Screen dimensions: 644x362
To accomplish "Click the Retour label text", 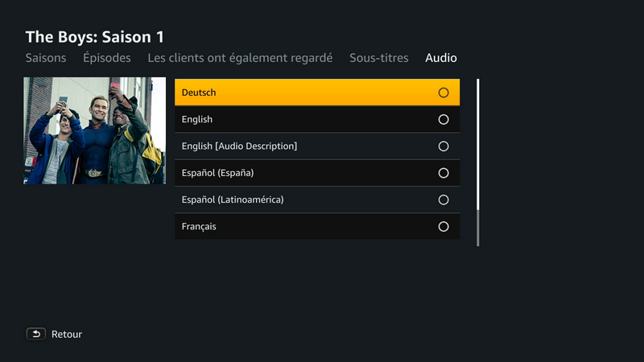I will coord(67,334).
